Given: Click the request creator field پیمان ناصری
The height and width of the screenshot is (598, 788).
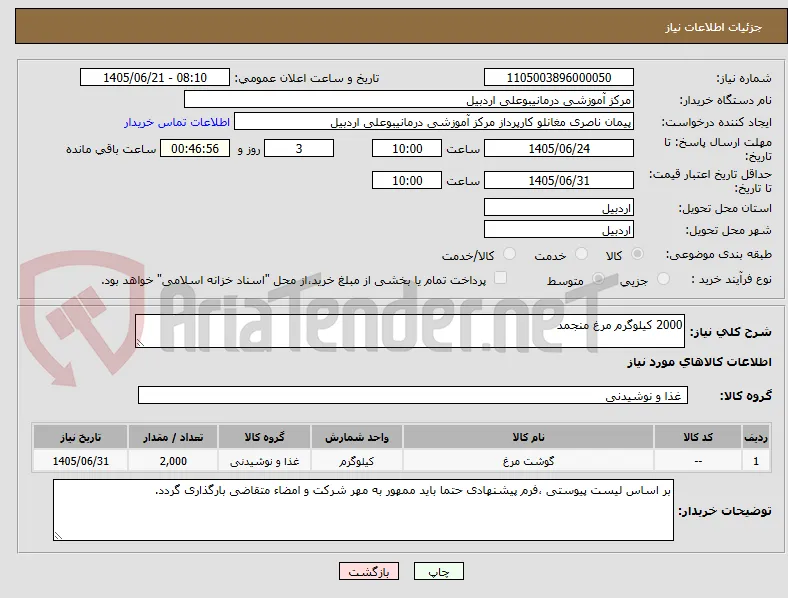Looking at the screenshot, I should click(x=434, y=122).
